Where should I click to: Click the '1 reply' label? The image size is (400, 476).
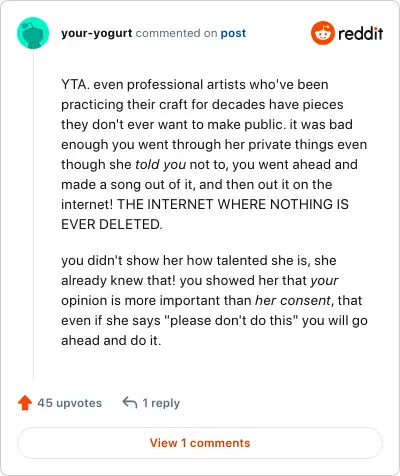click(x=161, y=403)
